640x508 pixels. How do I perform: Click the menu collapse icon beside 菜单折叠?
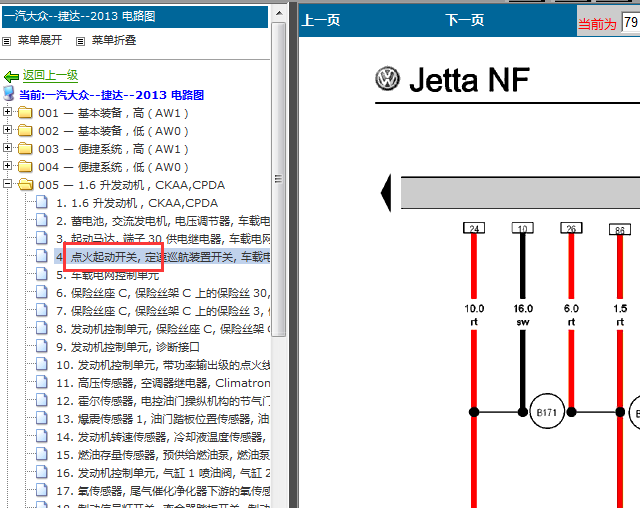coord(80,41)
